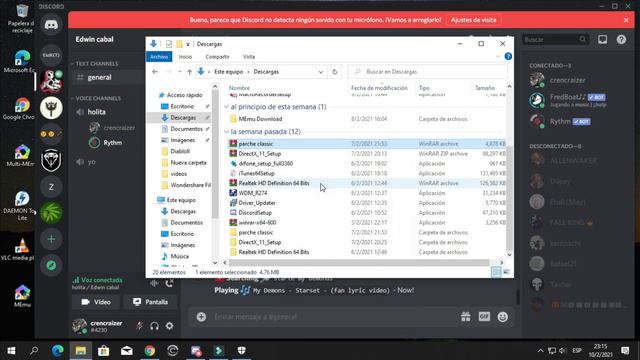The width and height of the screenshot is (640, 360).
Task: Share screen with Pantalla button
Action: [x=151, y=302]
